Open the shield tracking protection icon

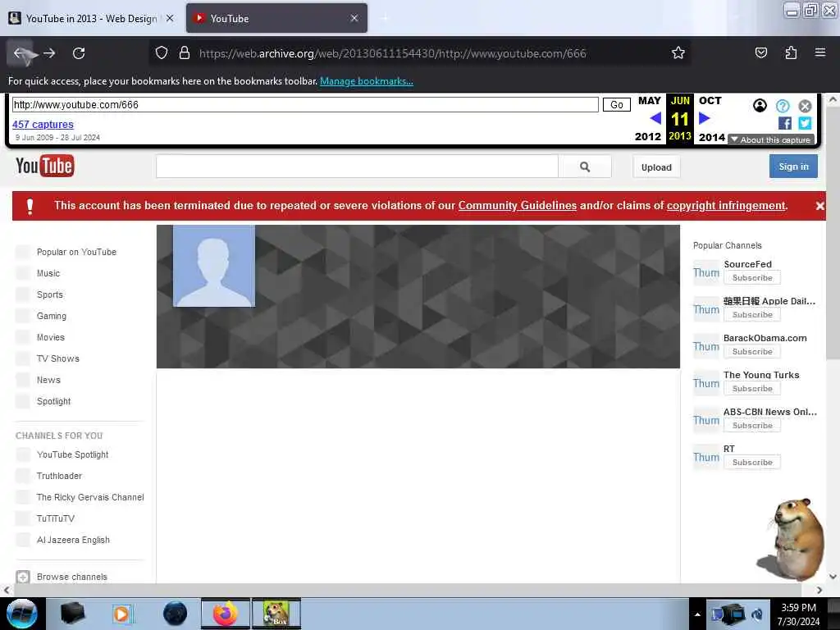162,53
